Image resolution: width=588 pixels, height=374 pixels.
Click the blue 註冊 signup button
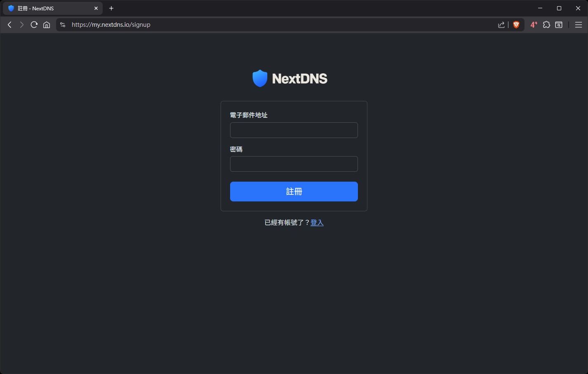point(294,192)
